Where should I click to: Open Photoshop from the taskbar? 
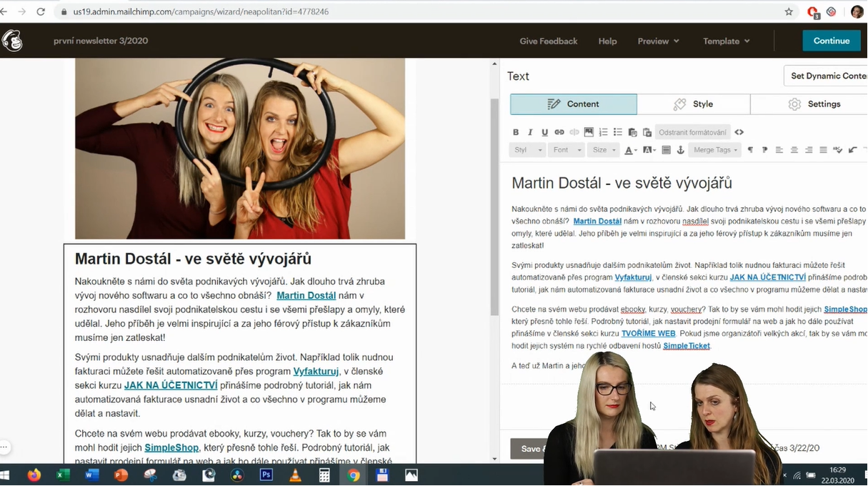pos(266,475)
